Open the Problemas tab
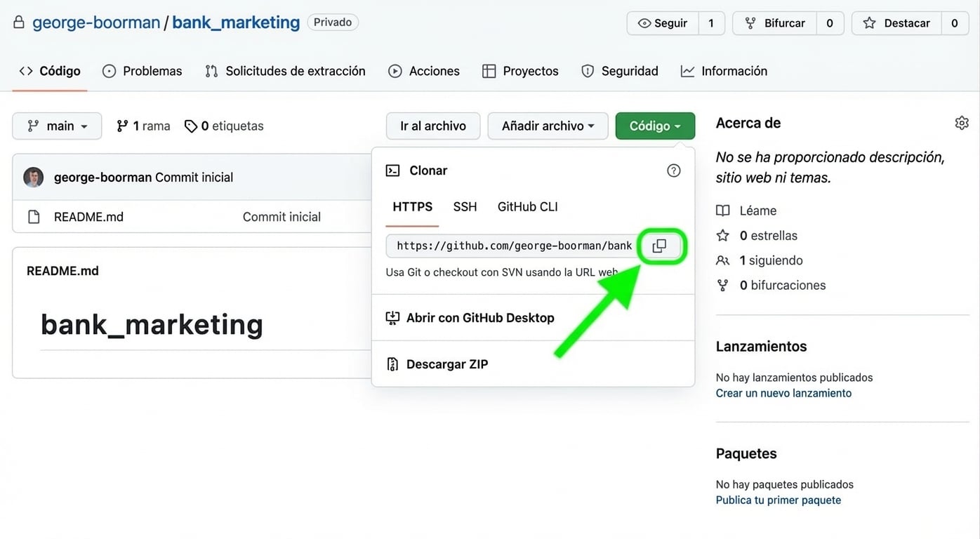 pyautogui.click(x=143, y=71)
